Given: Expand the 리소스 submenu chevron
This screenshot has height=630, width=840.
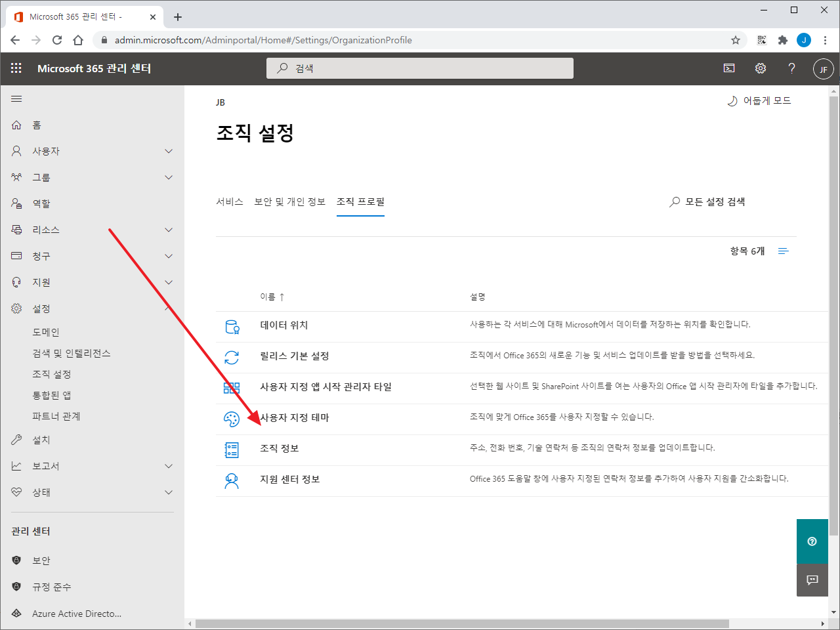Looking at the screenshot, I should pyautogui.click(x=169, y=230).
